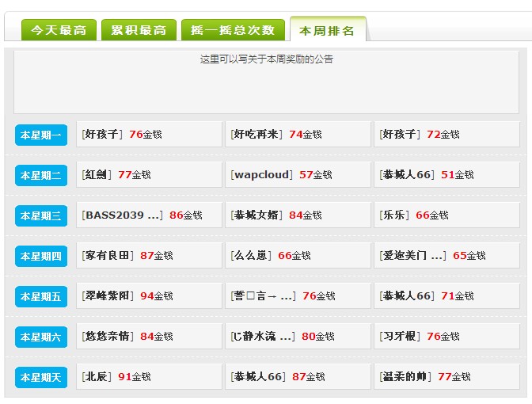Viewport: 532px width, 404px height.
Task: Click the 心静水流 80金钱 entry
Action: coord(298,337)
